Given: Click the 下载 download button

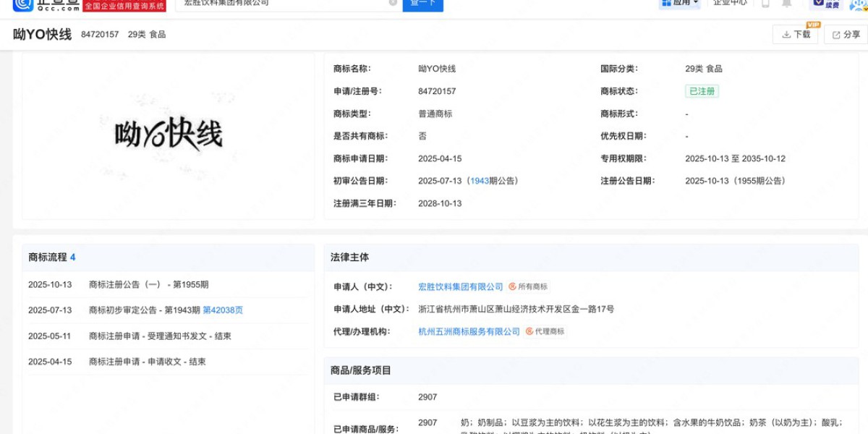Looking at the screenshot, I should point(795,34).
